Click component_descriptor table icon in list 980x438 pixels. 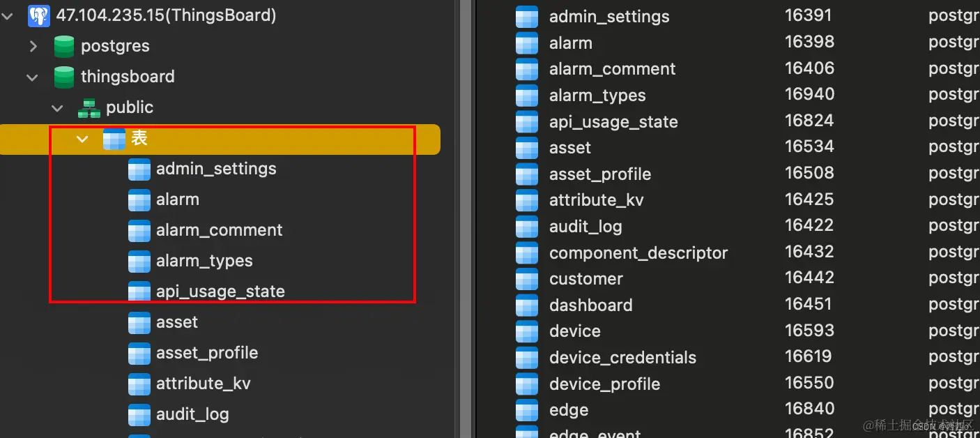point(527,252)
